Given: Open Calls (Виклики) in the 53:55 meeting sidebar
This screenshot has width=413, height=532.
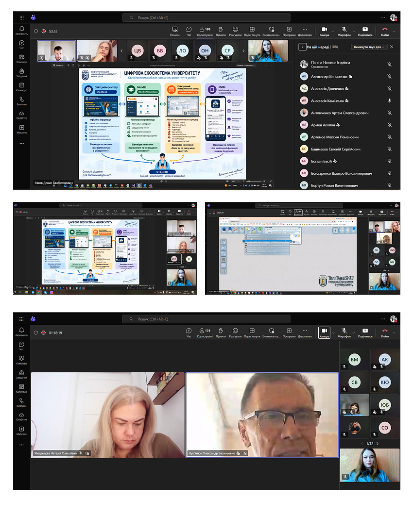Looking at the screenshot, I should [x=21, y=101].
